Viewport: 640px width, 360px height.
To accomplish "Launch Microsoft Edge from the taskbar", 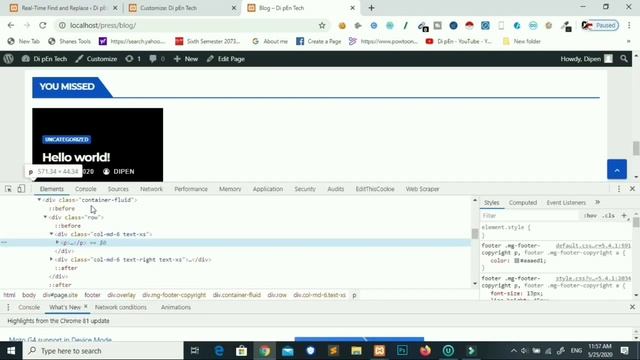I will click(219, 351).
